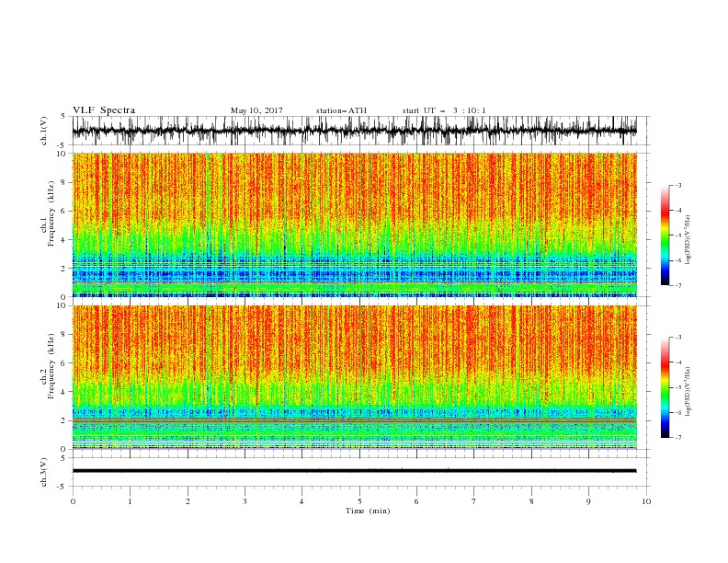Screen dimensions: 728x563
Task: Click the 'station=ATH' label
Action: 341,110
